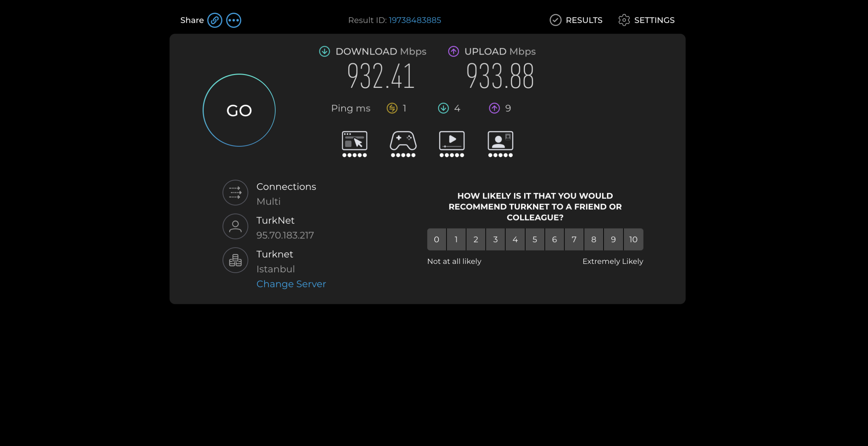Screen dimensions: 868x446
Task: Click the results checkmark icon
Action: 555,20
